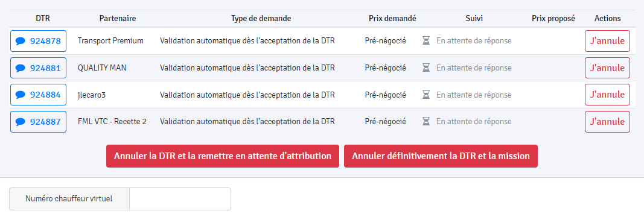Click Pré-négocié in the QUALITY MAN row
Screen dimensions: 644x220
[x=385, y=68]
